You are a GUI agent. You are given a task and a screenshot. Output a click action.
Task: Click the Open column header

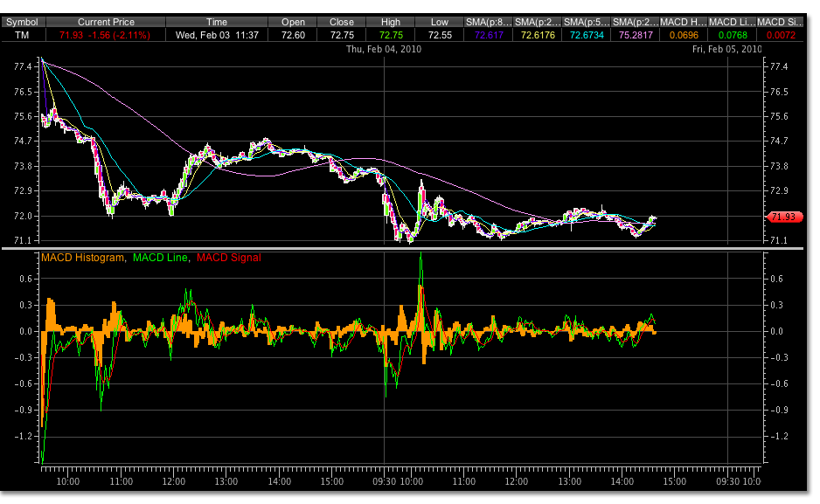(294, 22)
